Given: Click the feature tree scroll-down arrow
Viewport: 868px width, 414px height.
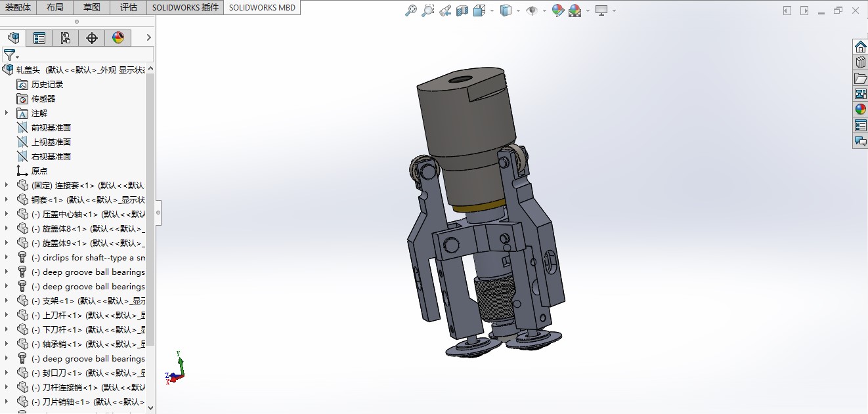Looking at the screenshot, I should pyautogui.click(x=150, y=407).
